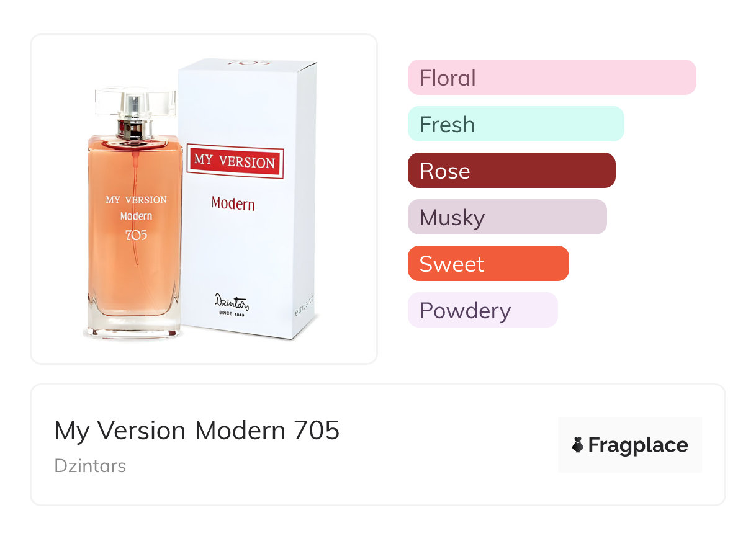Click the Dzintars signature logo on box

click(232, 301)
